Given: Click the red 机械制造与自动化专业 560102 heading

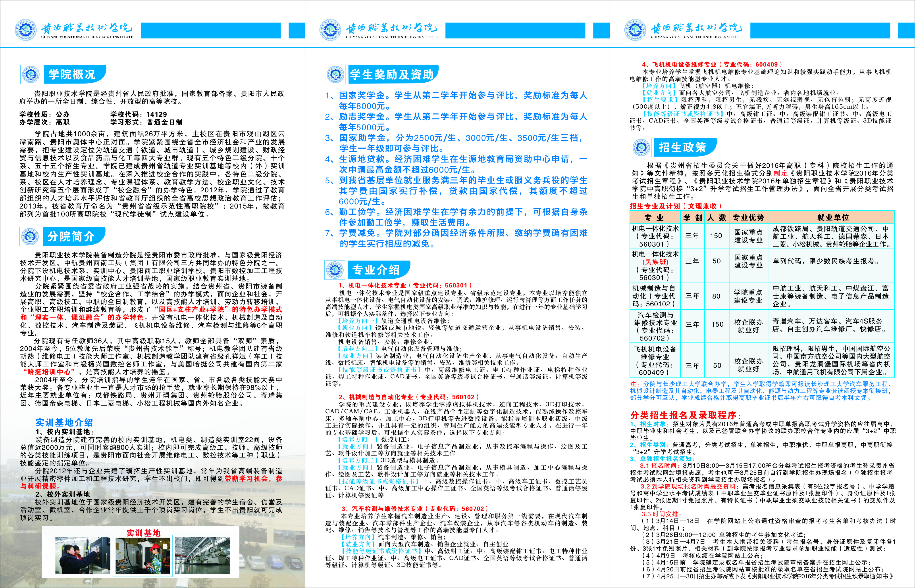Looking at the screenshot, I should click(x=408, y=397).
